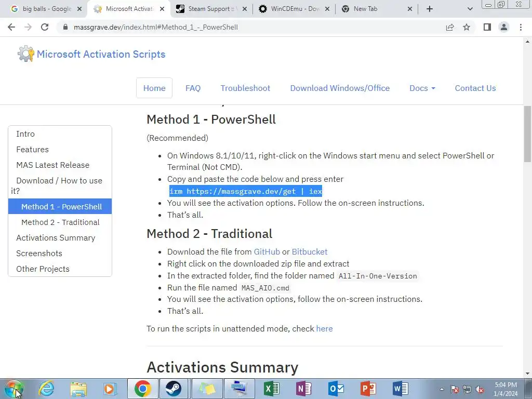Image resolution: width=532 pixels, height=399 pixels.
Task: Click the Chrome taskbar icon
Action: coord(142,389)
